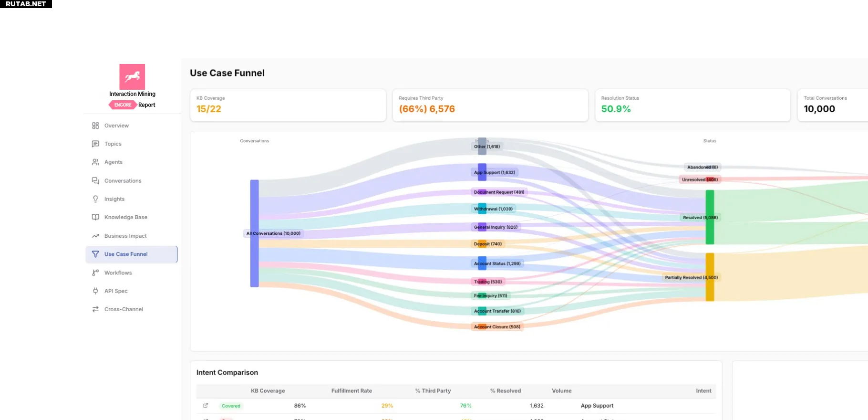Click the green Resolved node bar
This screenshot has width=868, height=420.
tap(710, 217)
